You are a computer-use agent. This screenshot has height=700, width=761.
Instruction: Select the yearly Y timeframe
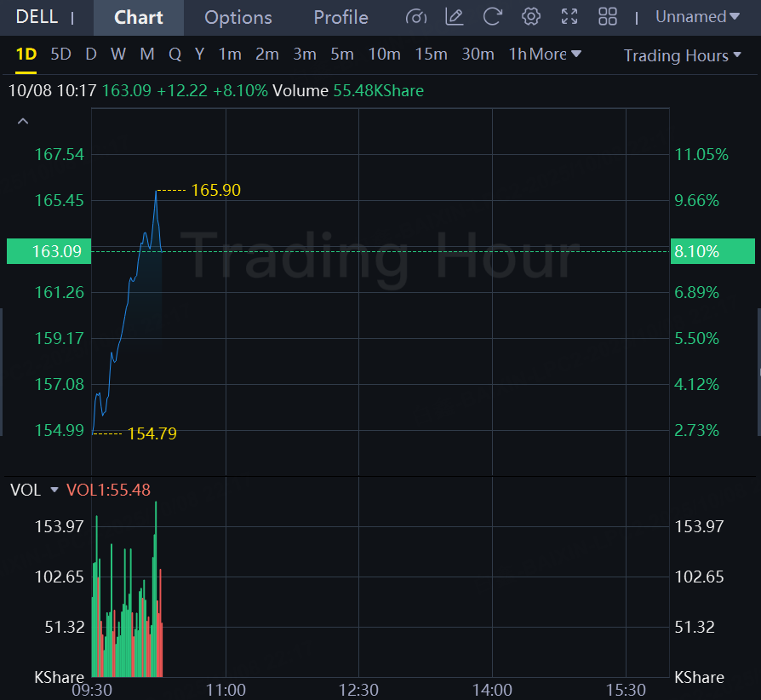(199, 54)
